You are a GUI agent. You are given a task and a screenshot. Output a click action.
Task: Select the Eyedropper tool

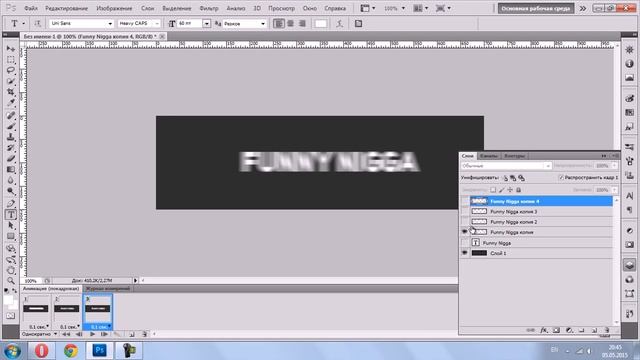tap(11, 102)
